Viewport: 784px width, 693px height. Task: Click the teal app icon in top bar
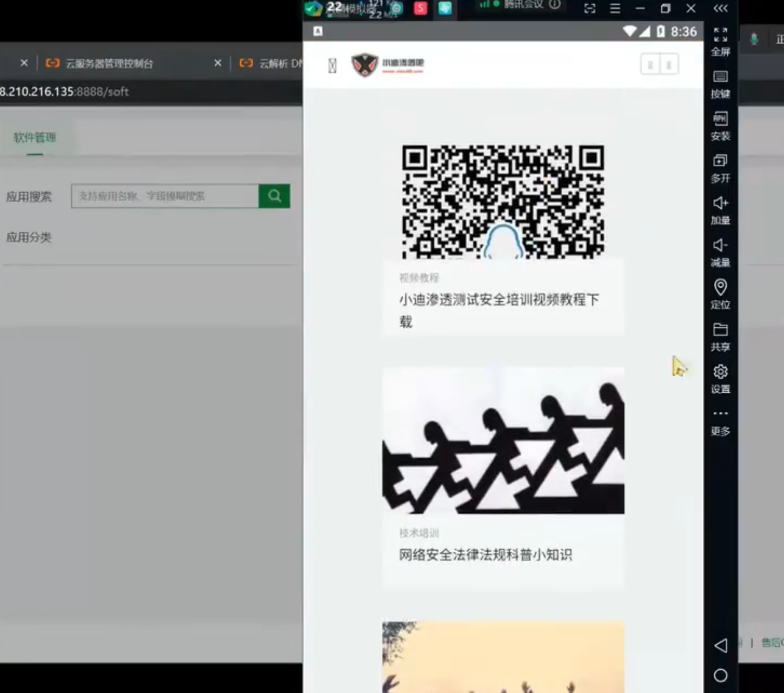tap(445, 8)
